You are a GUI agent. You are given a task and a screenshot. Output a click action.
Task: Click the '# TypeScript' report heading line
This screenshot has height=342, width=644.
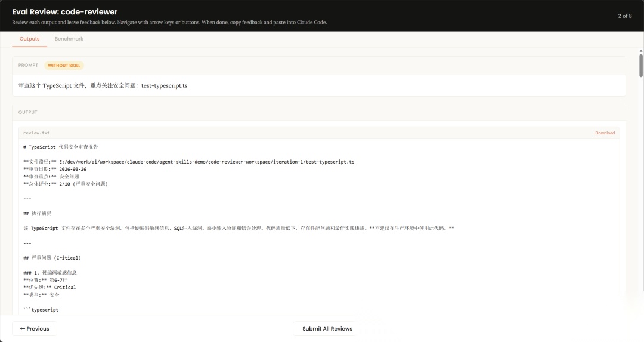[61, 147]
